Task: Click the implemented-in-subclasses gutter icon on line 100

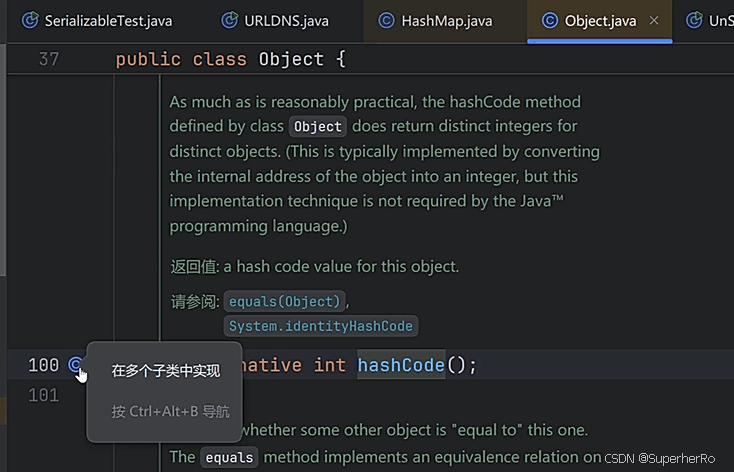Action: 75,364
